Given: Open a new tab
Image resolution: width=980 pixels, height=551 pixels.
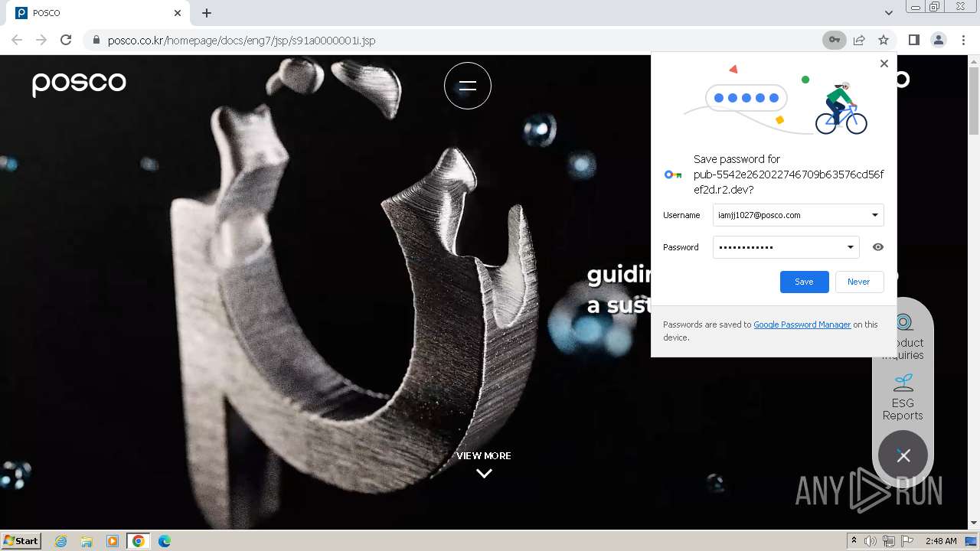Looking at the screenshot, I should 207,13.
